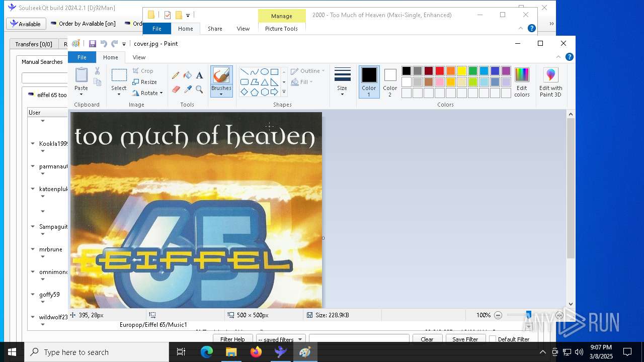644x362 pixels.
Task: Click the Resize button
Action: 145,82
